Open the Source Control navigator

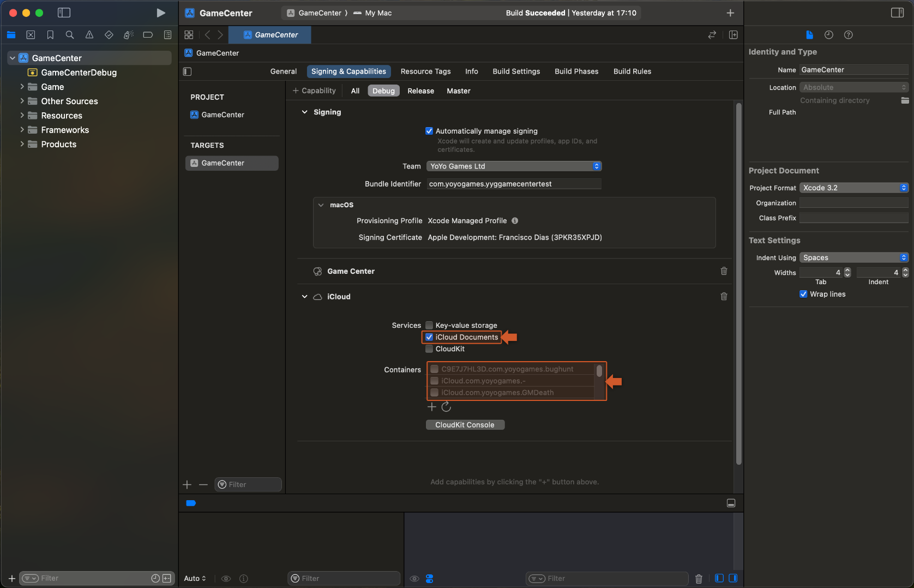[x=31, y=35]
